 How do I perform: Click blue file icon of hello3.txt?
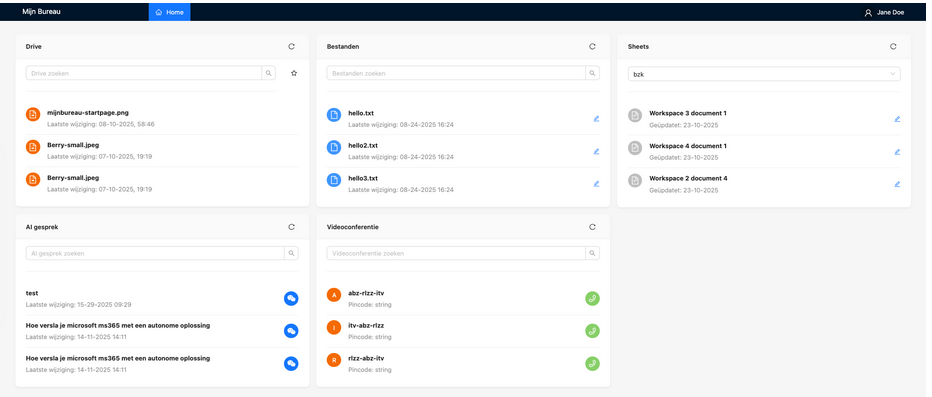pyautogui.click(x=334, y=179)
